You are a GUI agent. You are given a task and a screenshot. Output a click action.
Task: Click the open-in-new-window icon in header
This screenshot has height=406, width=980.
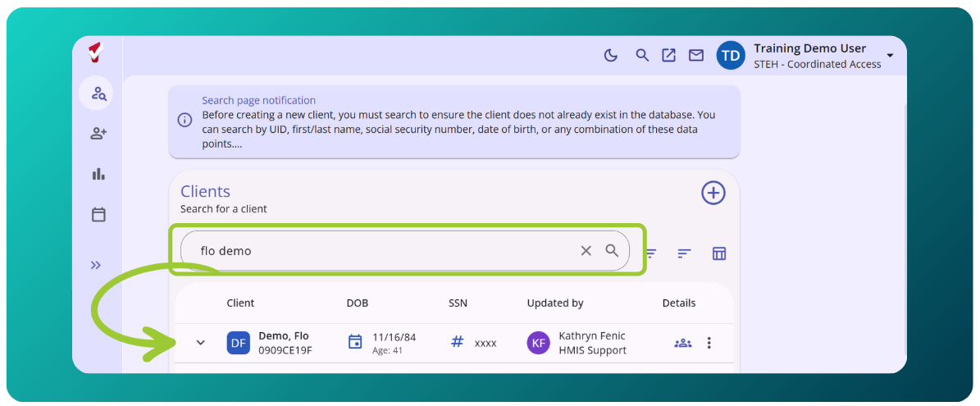(668, 55)
